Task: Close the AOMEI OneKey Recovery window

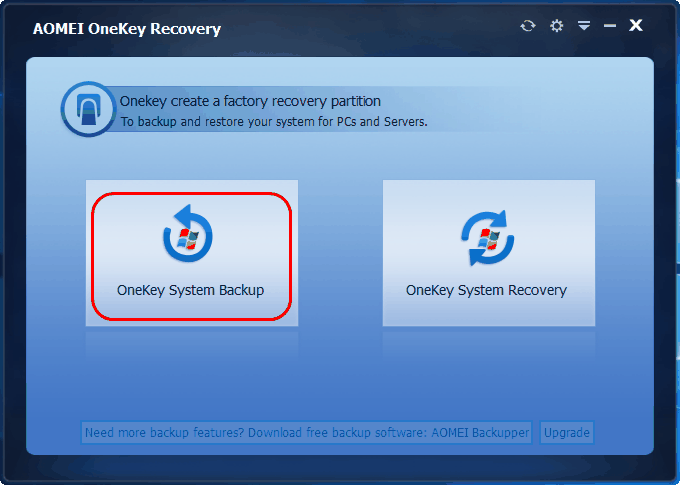Action: coord(636,25)
